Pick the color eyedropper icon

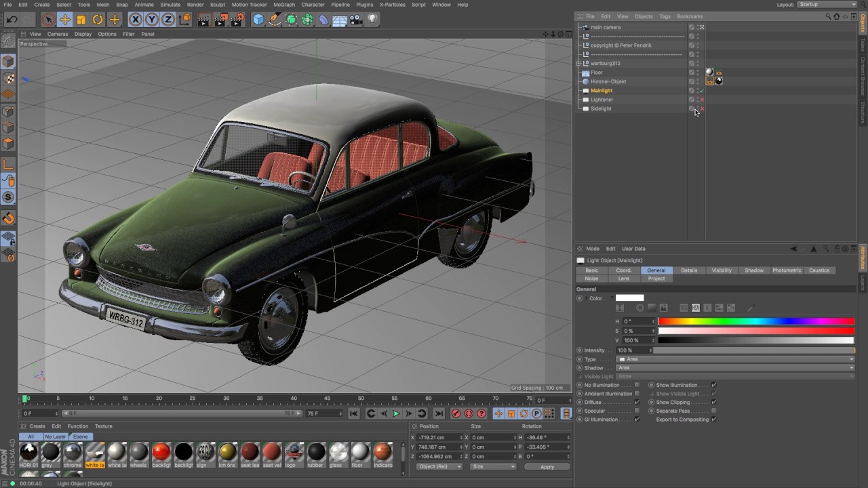(x=750, y=308)
